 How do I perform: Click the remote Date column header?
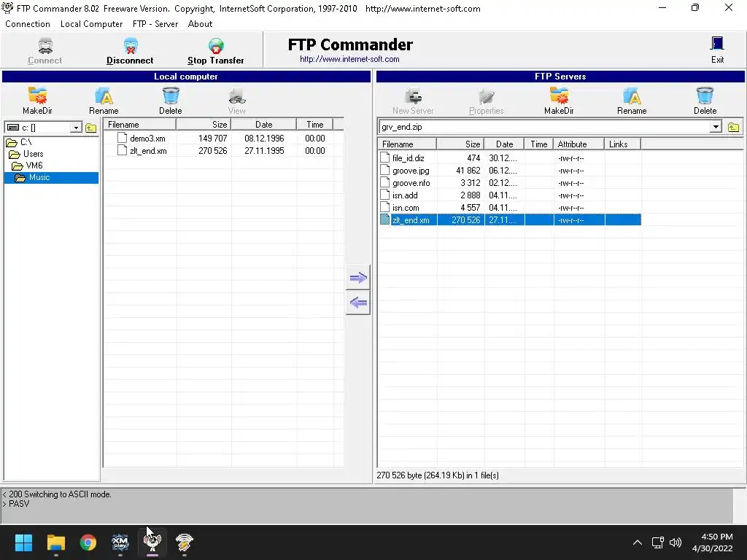(504, 144)
